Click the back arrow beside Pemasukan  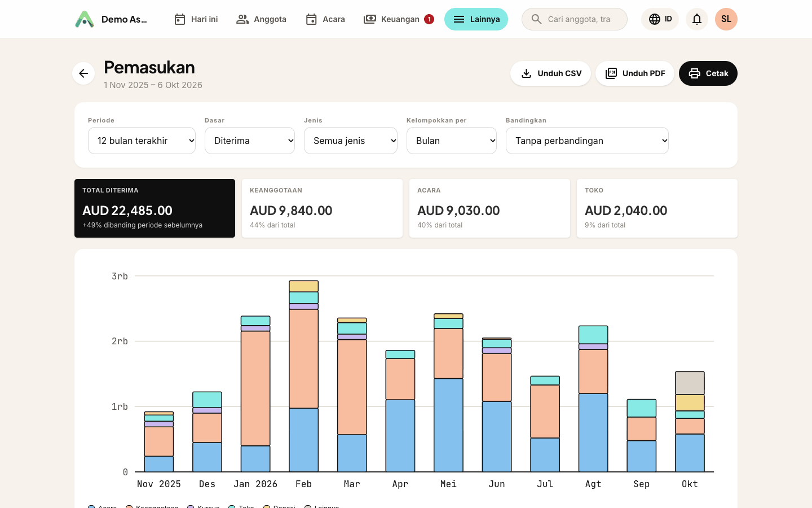[x=83, y=73]
